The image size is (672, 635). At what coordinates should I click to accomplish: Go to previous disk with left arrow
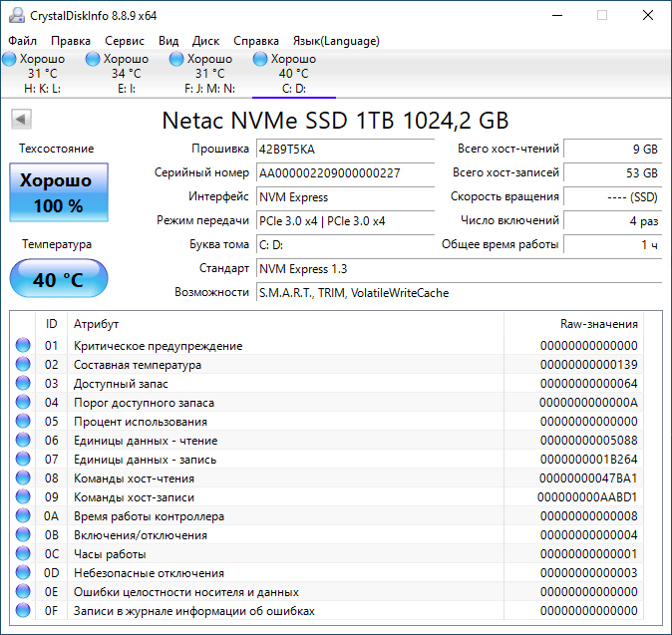click(x=21, y=119)
